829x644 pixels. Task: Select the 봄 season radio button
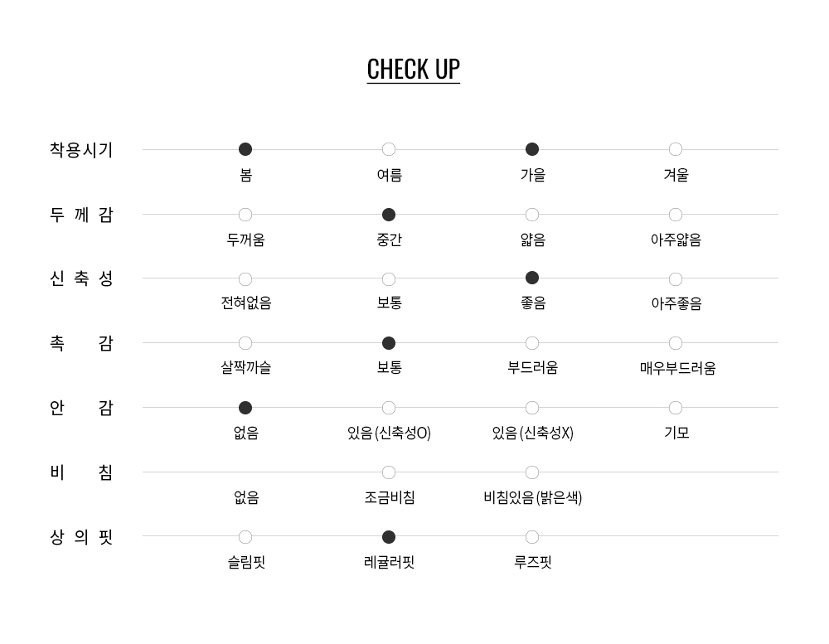[x=245, y=149]
